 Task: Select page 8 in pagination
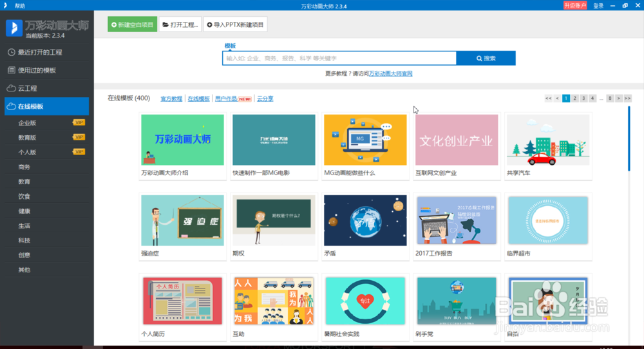[610, 98]
